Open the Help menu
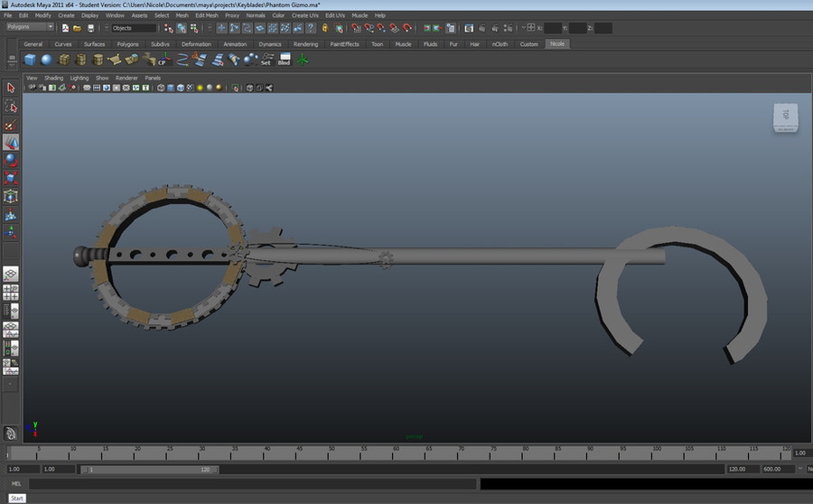Screen dimensions: 813x504 click(380, 15)
